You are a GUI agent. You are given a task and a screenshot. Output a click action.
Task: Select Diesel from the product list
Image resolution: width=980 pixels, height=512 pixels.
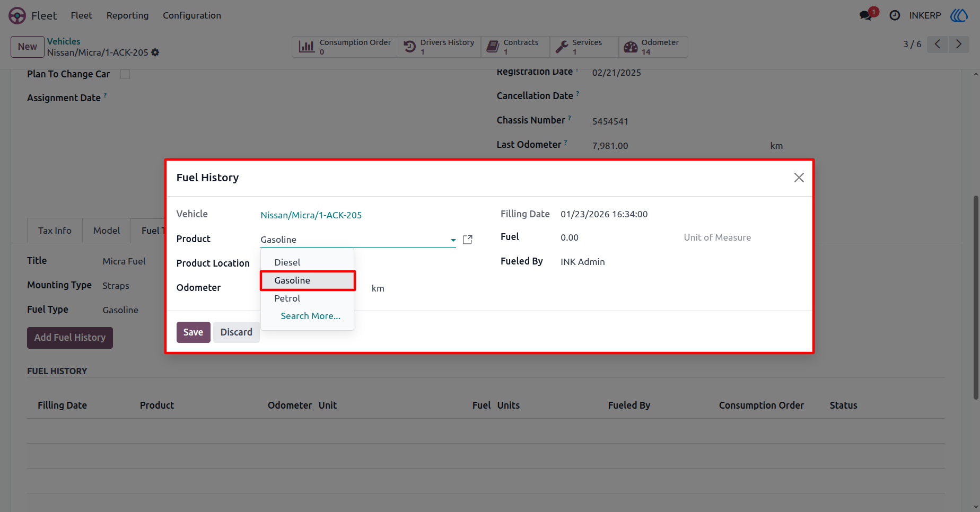[308, 262]
